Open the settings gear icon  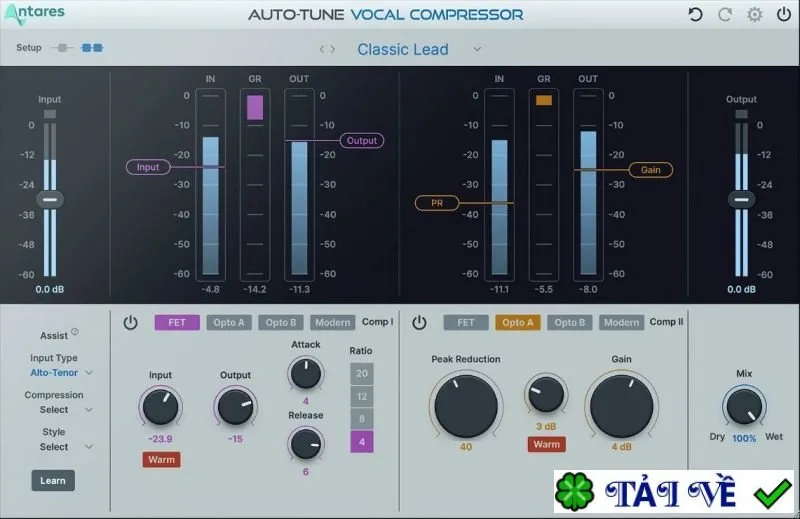[755, 14]
